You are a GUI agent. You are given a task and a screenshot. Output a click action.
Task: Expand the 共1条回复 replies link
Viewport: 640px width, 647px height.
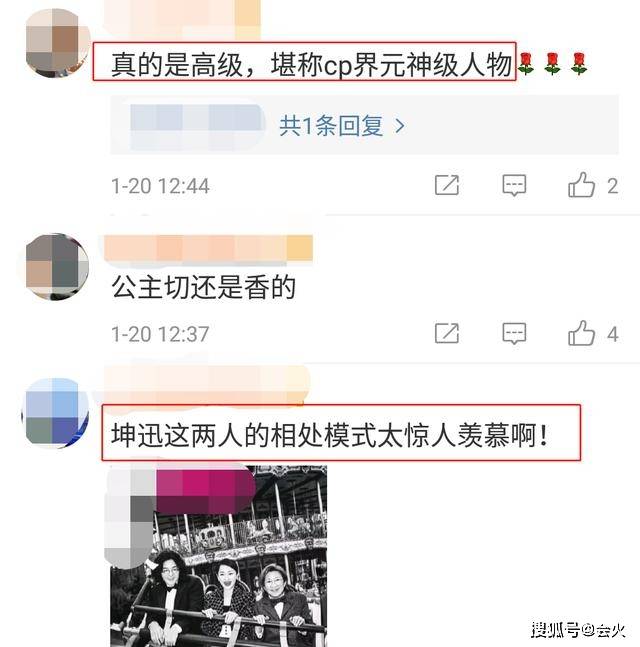tap(331, 126)
